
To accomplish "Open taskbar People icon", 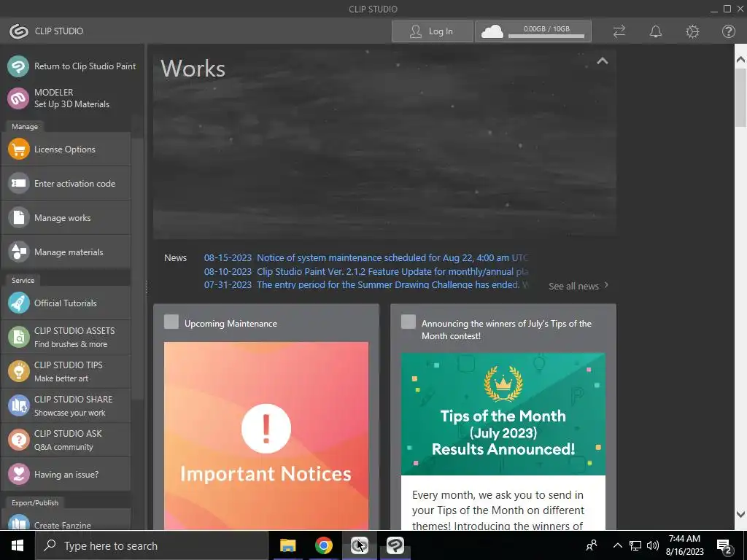I will tap(591, 545).
